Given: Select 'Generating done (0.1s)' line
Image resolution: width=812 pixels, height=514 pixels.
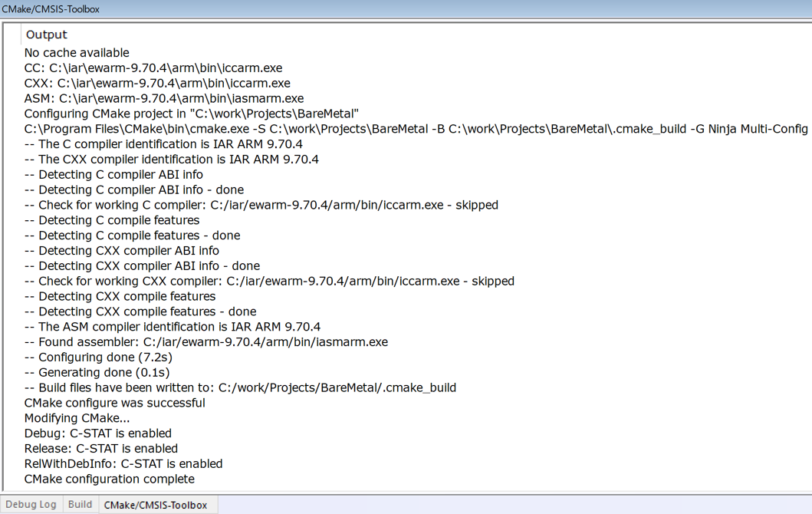Looking at the screenshot, I should pyautogui.click(x=97, y=373).
